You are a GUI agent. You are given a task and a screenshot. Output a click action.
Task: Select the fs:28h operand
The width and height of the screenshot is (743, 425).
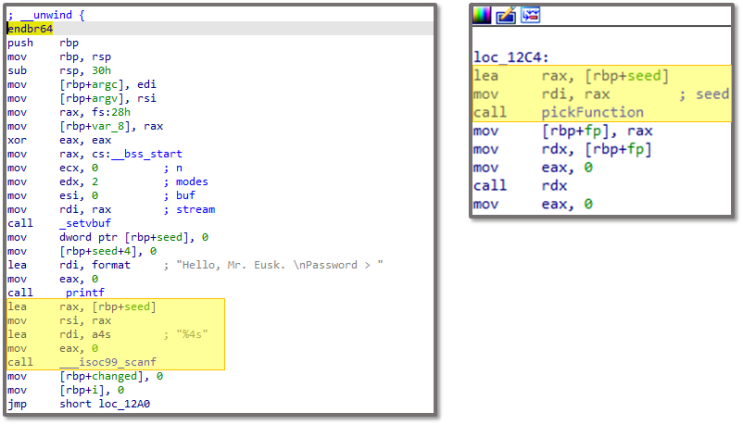(x=111, y=112)
